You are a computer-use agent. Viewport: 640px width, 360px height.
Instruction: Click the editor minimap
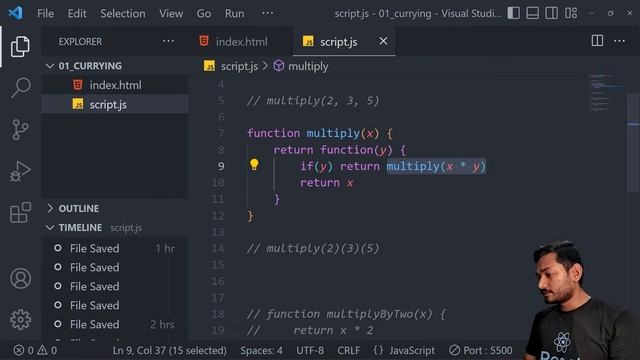click(x=606, y=94)
